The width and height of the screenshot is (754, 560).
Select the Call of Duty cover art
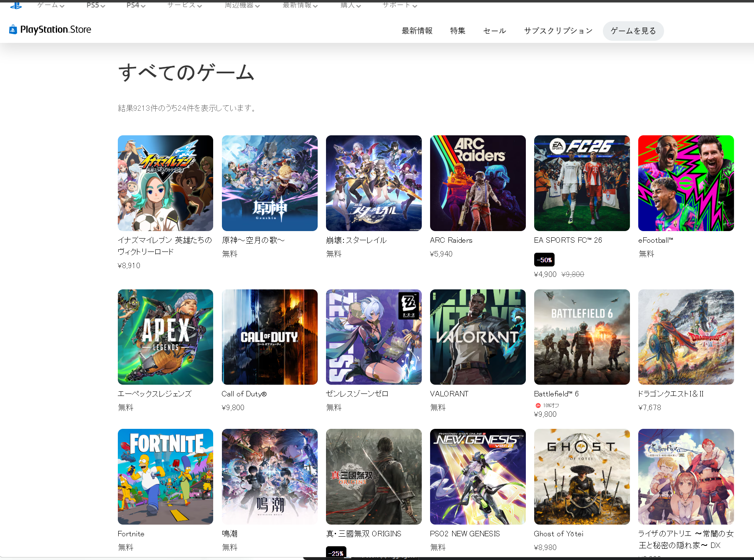coord(269,337)
